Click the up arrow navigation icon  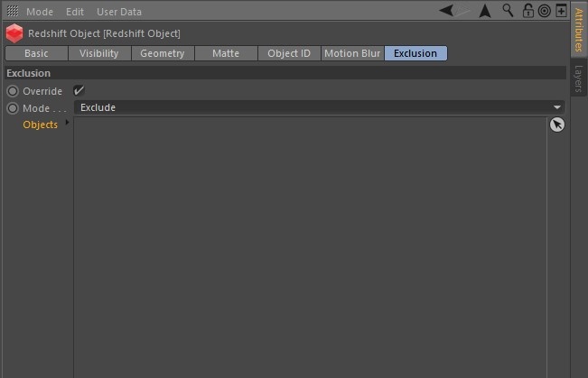point(485,11)
